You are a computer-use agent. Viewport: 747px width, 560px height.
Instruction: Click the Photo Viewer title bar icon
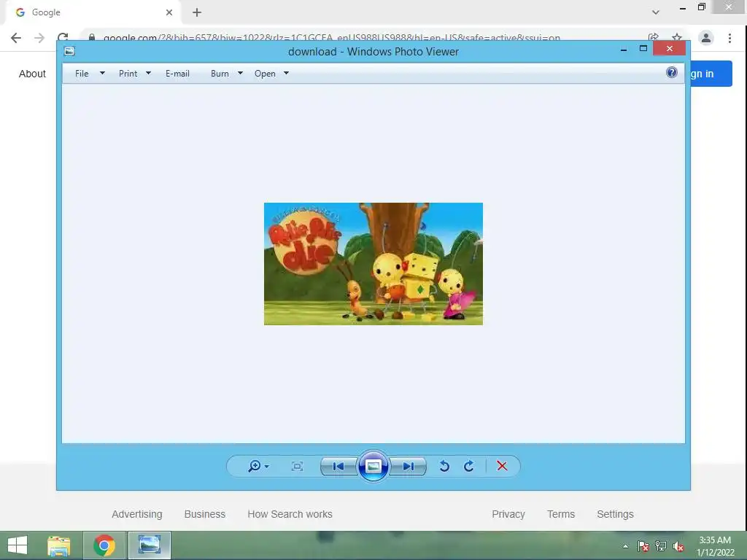click(69, 52)
